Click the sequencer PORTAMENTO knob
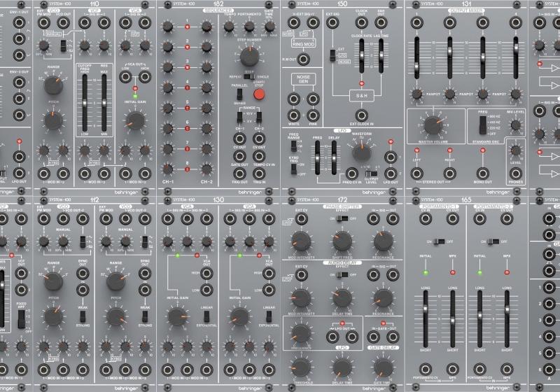Viewport: 560px width, 392px height. click(x=249, y=27)
